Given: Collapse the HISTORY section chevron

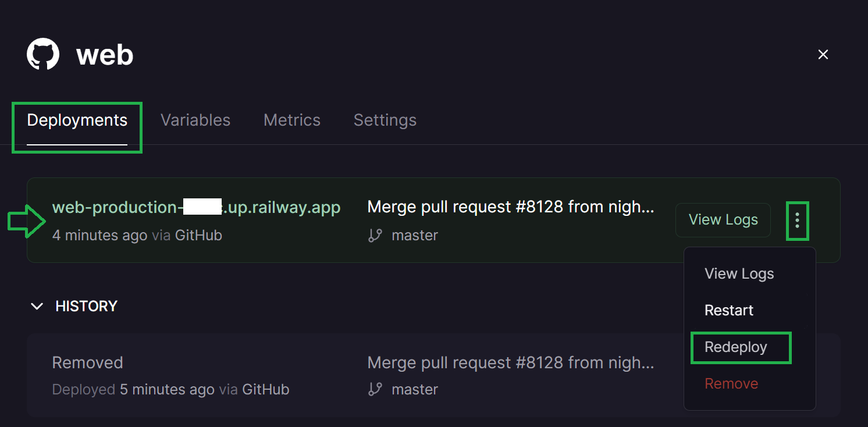Looking at the screenshot, I should coord(37,306).
